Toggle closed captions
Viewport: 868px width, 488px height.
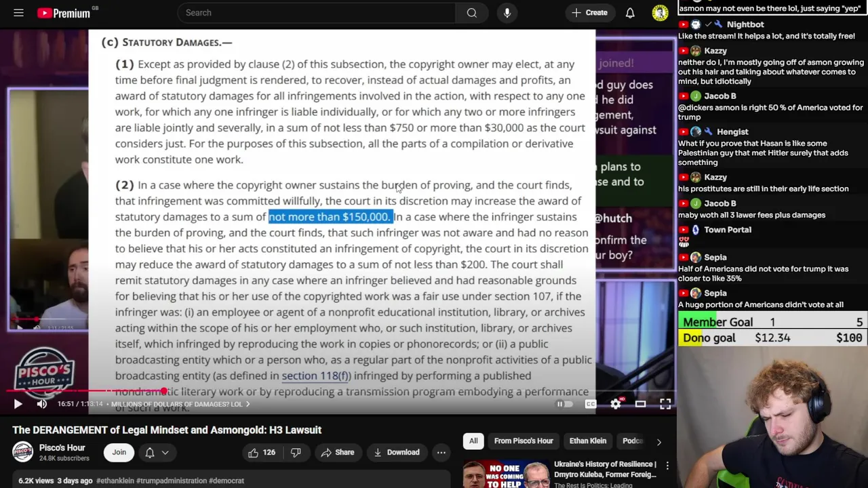click(x=591, y=404)
